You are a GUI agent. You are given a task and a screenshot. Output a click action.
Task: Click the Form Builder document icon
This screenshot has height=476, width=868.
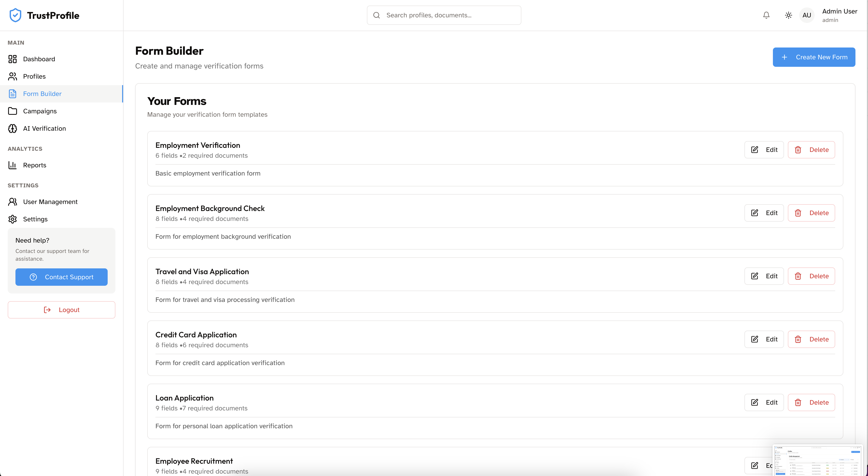coord(13,94)
